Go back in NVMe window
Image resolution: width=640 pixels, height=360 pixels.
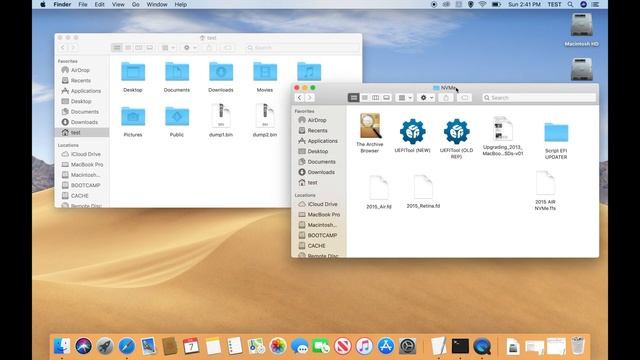[x=300, y=98]
